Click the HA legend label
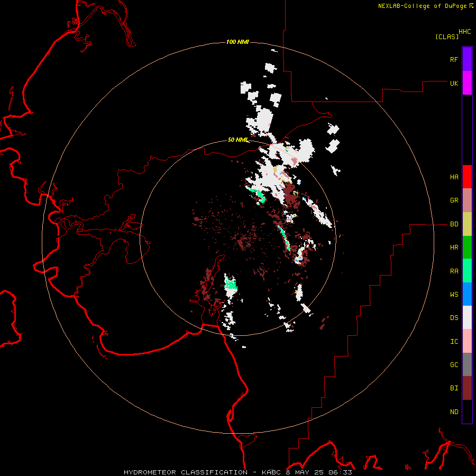 (454, 177)
